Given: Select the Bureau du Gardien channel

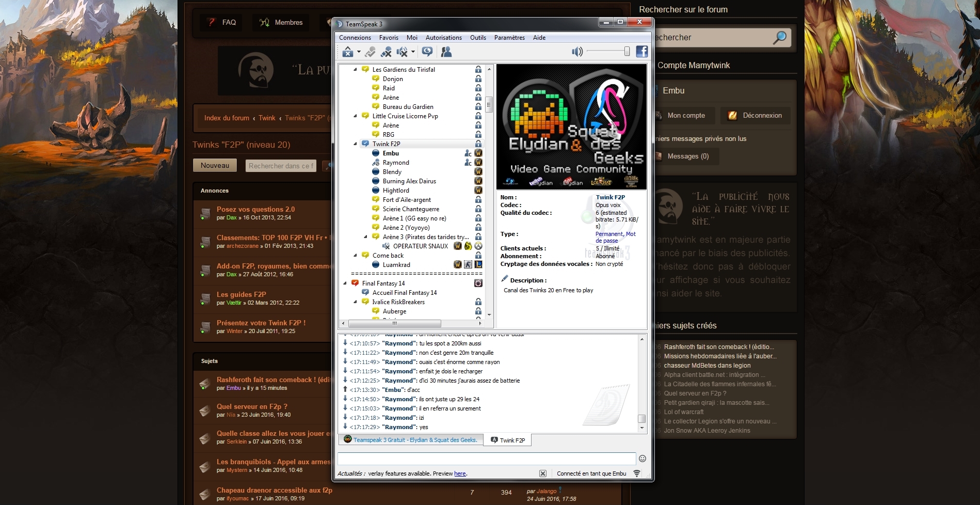Looking at the screenshot, I should [x=408, y=107].
